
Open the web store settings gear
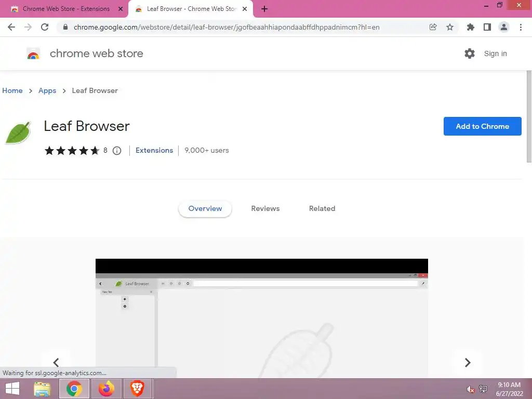470,54
